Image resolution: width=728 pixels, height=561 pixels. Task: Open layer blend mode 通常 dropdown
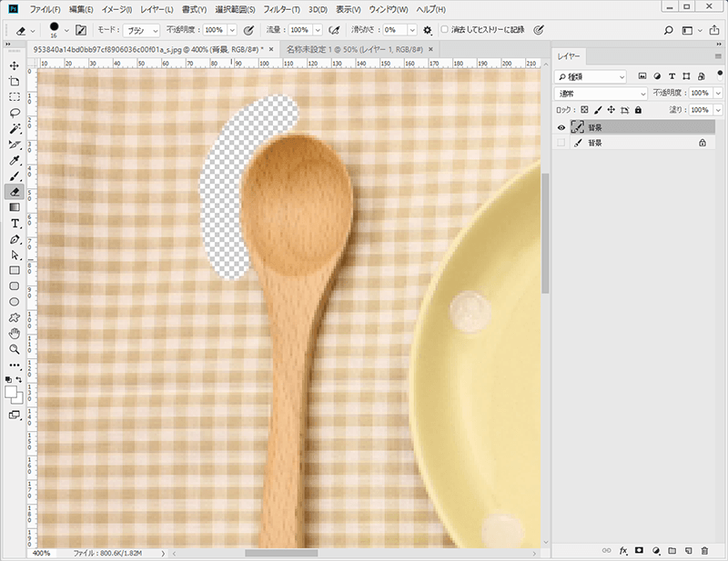601,94
